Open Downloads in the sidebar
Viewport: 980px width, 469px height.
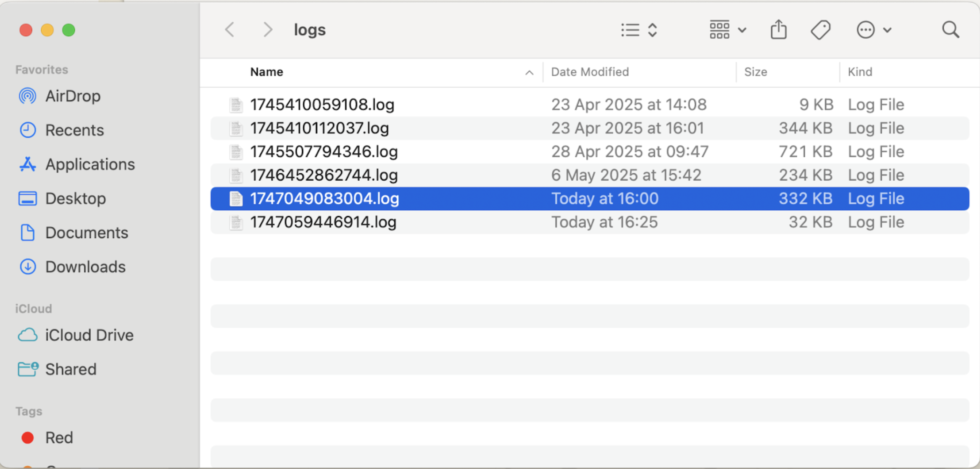point(85,267)
